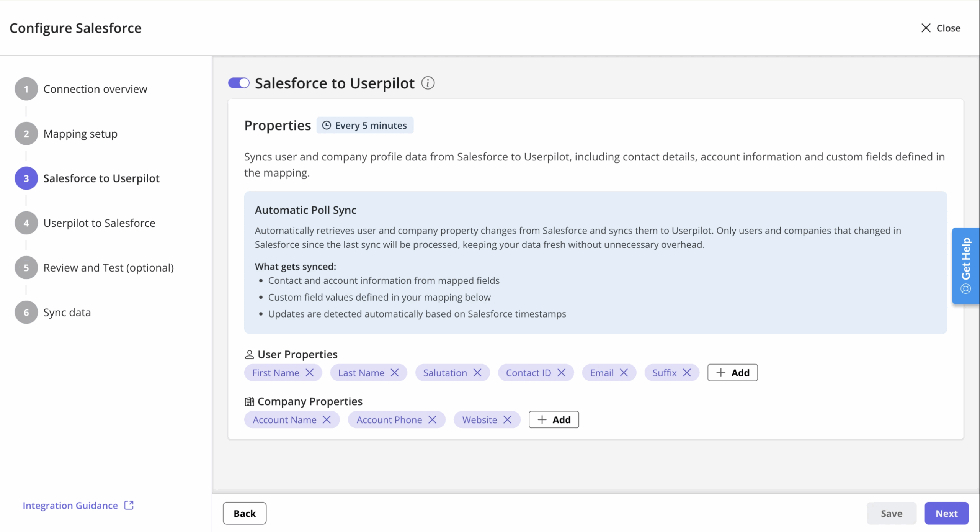Remove the Suffix property chip
The height and width of the screenshot is (532, 980).
click(687, 373)
